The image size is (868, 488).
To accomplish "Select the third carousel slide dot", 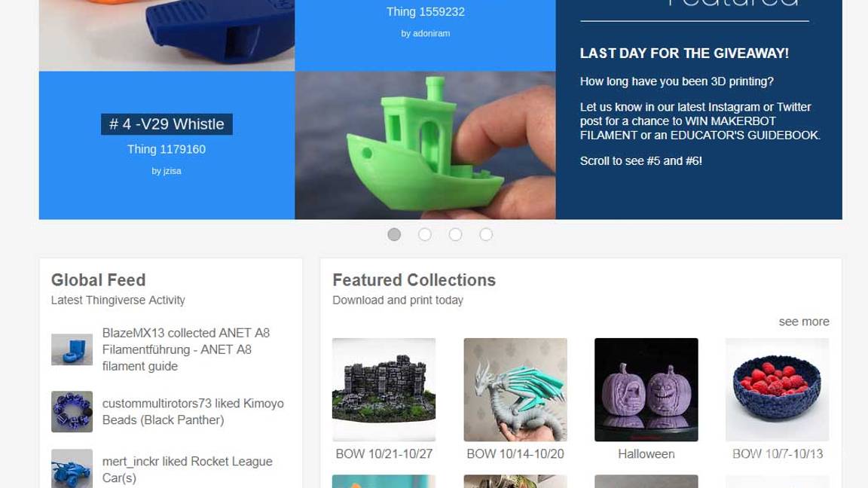I will (455, 235).
